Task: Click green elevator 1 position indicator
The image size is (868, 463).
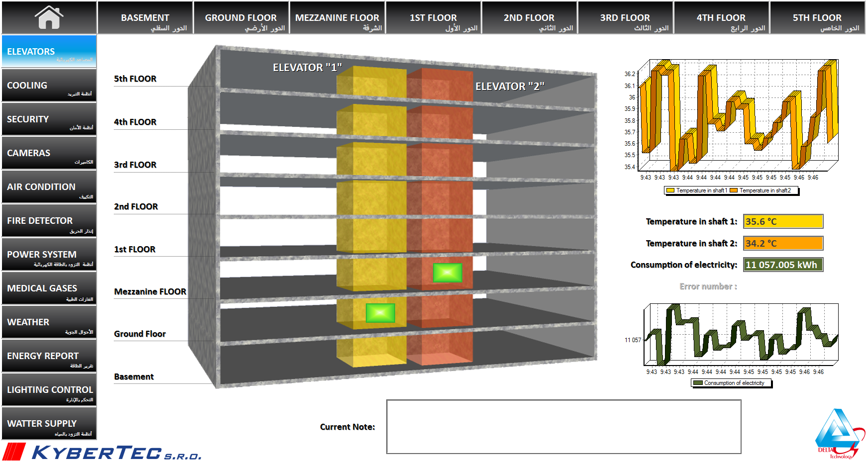Action: tap(380, 313)
